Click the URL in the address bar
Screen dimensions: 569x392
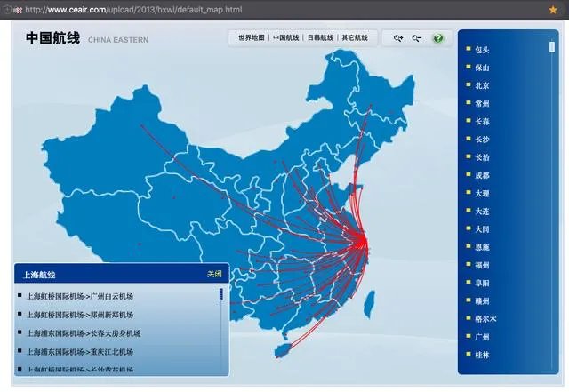coord(133,10)
